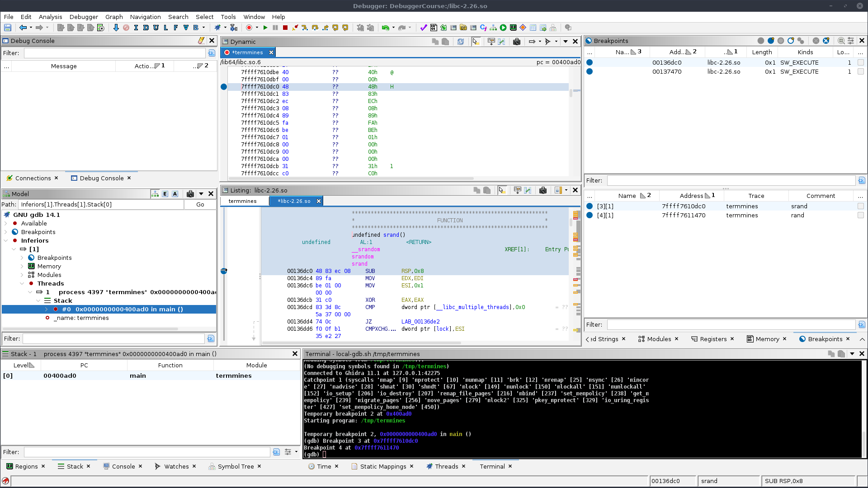Toggle breakpoint enabled state for 0x00137470

coord(590,71)
